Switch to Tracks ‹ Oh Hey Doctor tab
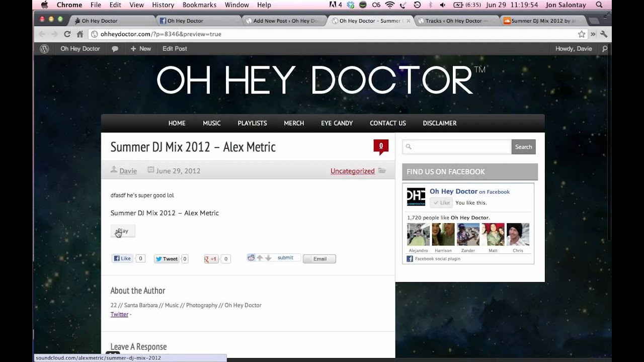 [456, 21]
